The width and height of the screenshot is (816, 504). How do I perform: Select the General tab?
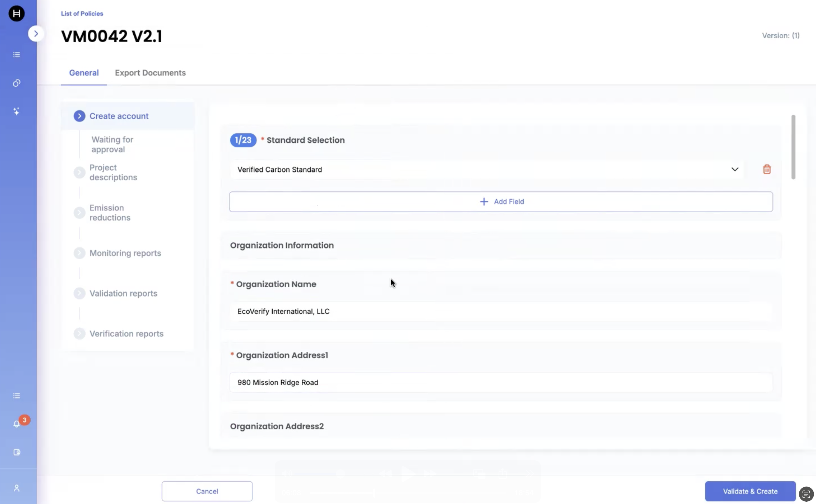pos(84,73)
